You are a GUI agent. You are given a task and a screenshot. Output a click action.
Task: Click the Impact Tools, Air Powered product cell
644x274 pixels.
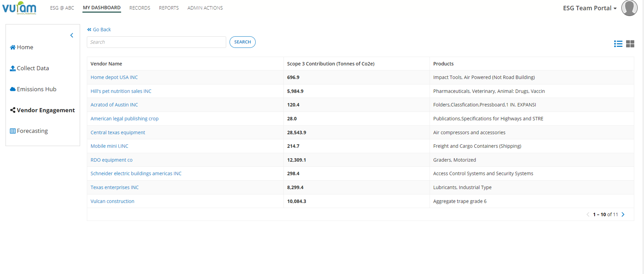point(484,77)
